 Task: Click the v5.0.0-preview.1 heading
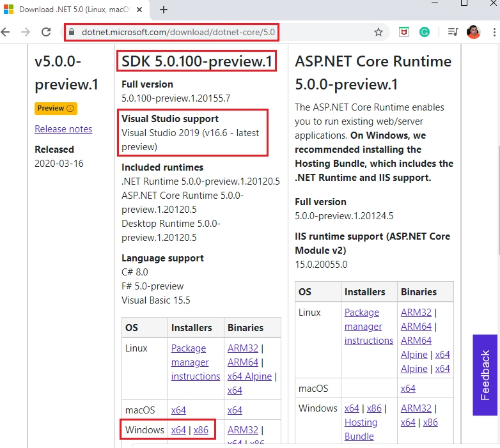point(66,73)
